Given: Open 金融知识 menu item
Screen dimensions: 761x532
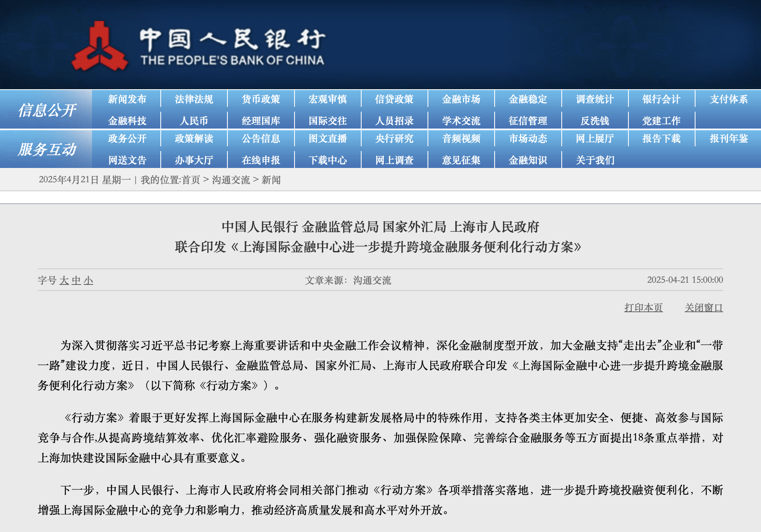Looking at the screenshot, I should coord(528,160).
